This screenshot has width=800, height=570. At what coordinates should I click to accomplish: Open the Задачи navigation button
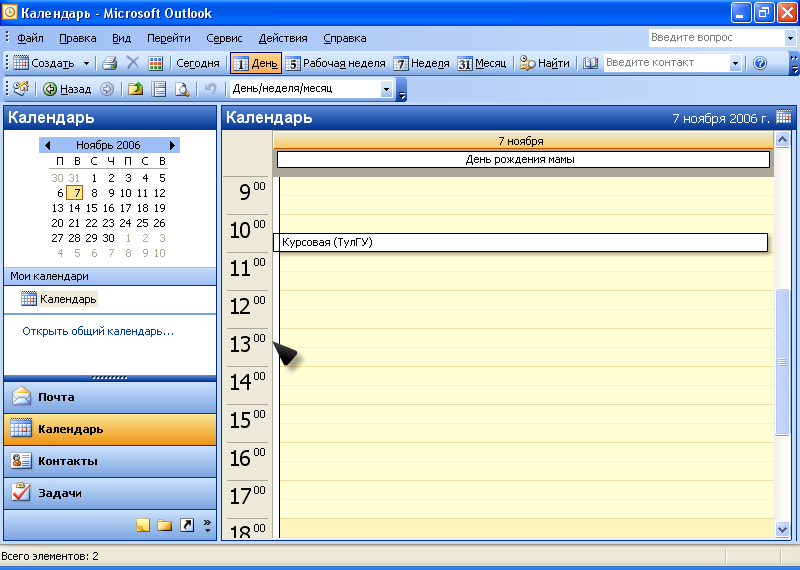110,493
